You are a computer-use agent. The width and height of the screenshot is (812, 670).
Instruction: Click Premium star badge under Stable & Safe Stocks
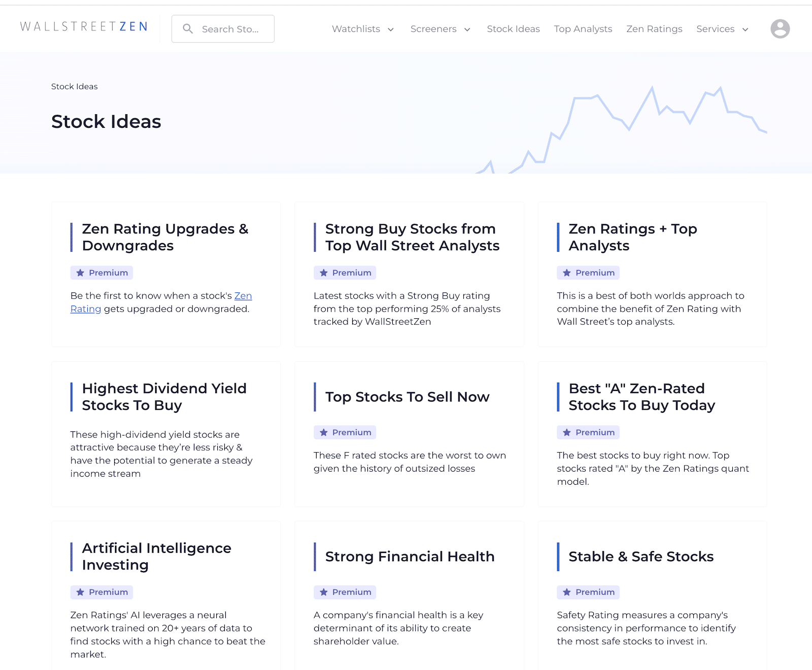(588, 592)
